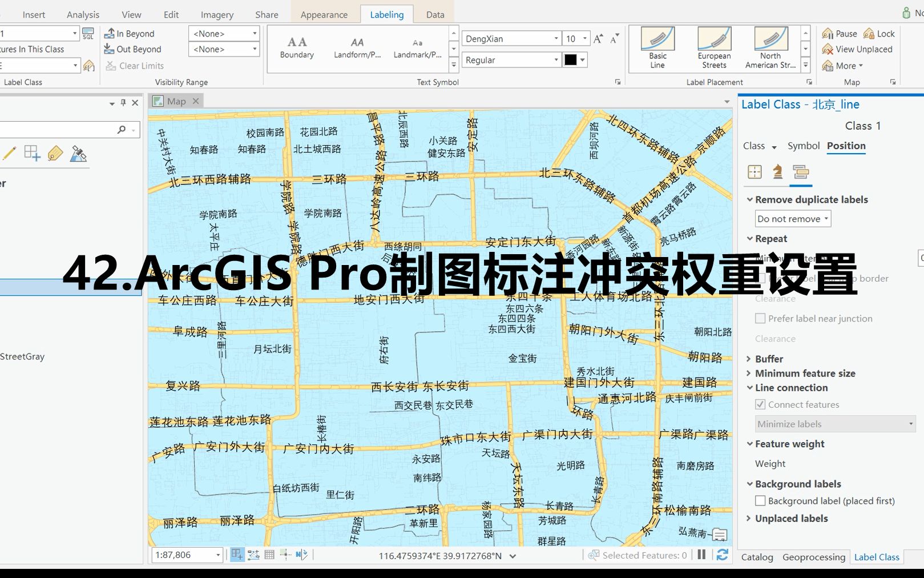Click the Clear Limits button
The image size is (924, 578).
135,66
